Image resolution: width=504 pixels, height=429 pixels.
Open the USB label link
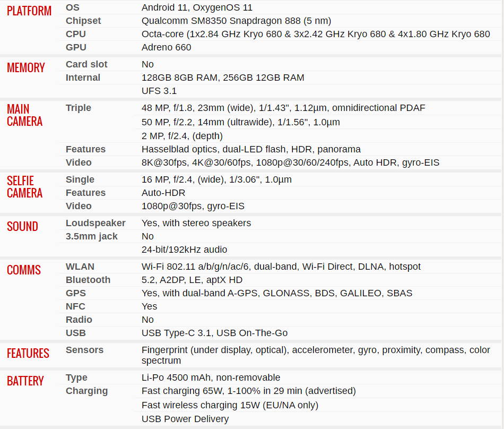tap(76, 333)
